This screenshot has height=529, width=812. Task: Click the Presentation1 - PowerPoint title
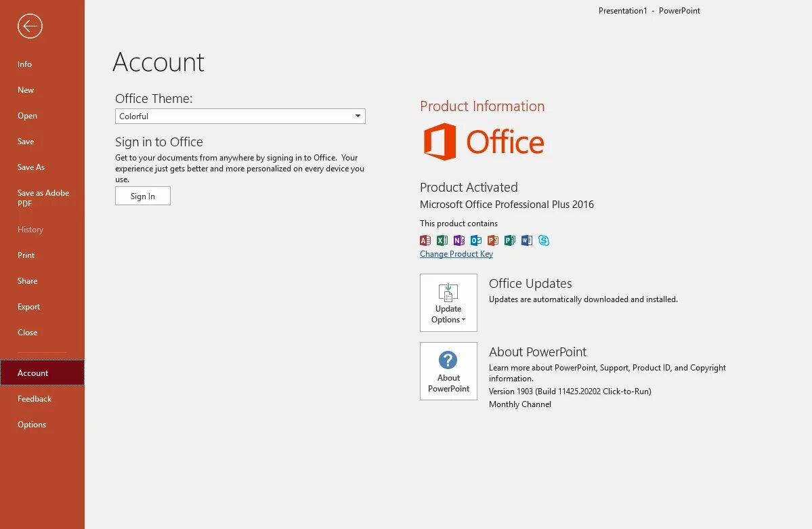[x=649, y=11]
